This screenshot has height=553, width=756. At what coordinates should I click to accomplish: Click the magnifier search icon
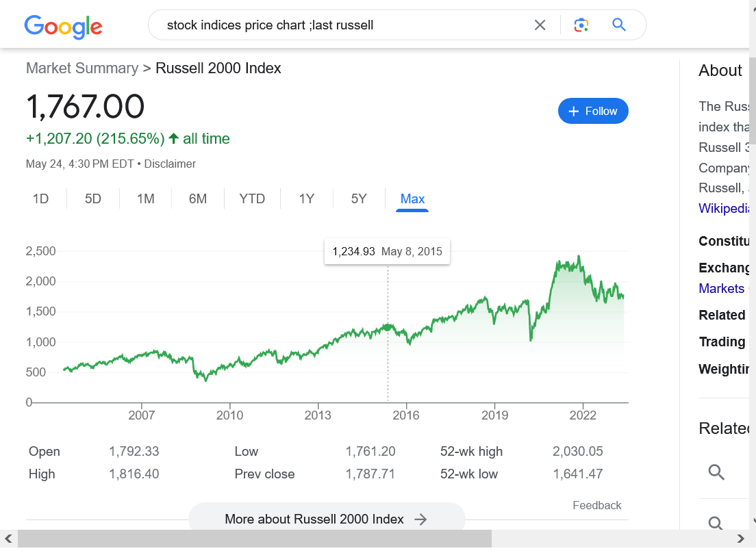[619, 25]
